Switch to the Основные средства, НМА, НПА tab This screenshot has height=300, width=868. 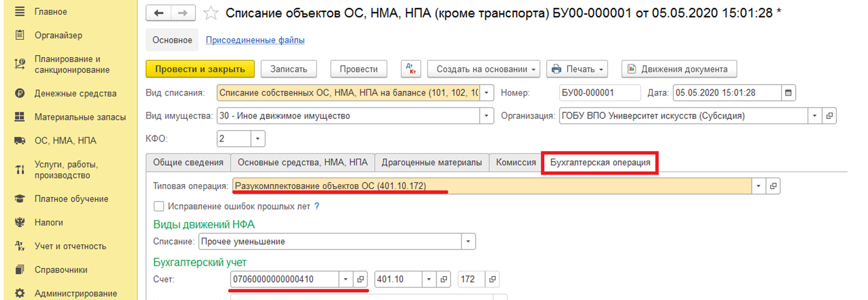coord(302,163)
